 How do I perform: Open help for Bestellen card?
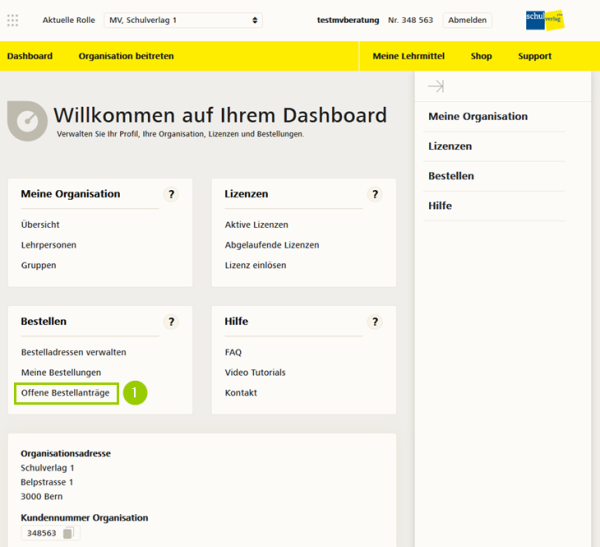point(171,322)
